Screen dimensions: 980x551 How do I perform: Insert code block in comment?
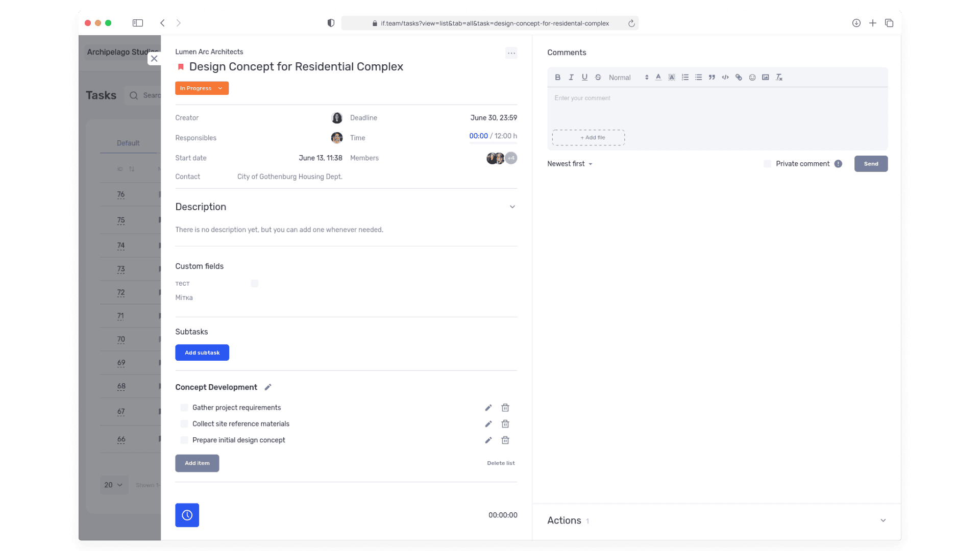(x=725, y=78)
